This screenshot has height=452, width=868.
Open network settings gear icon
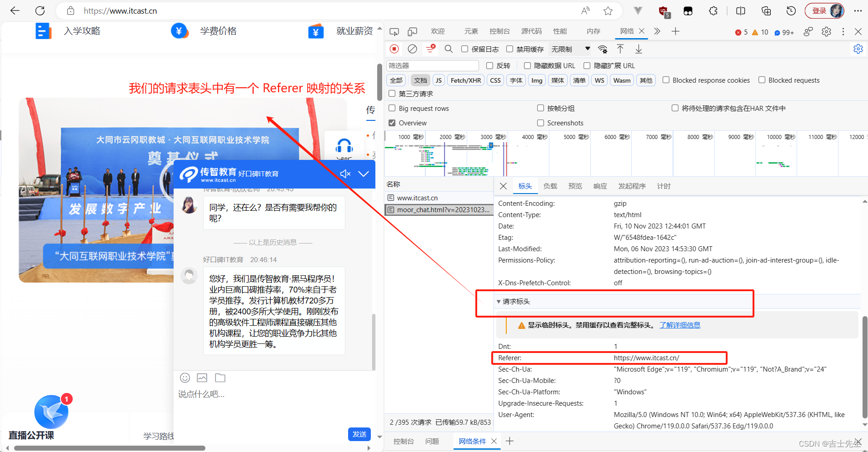(858, 49)
